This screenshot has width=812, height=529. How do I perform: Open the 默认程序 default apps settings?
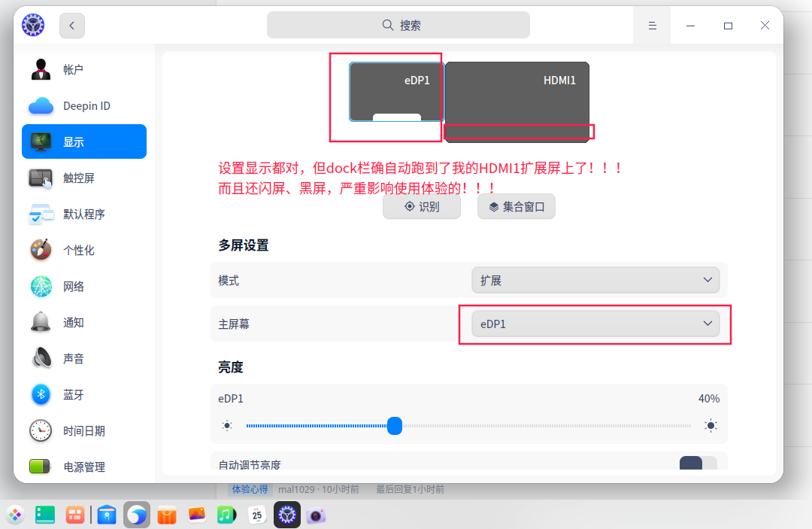point(84,214)
